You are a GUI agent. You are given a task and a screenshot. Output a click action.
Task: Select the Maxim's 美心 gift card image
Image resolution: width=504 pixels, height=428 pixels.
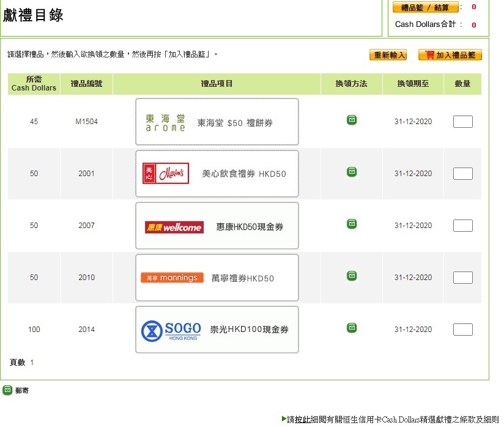pos(217,174)
